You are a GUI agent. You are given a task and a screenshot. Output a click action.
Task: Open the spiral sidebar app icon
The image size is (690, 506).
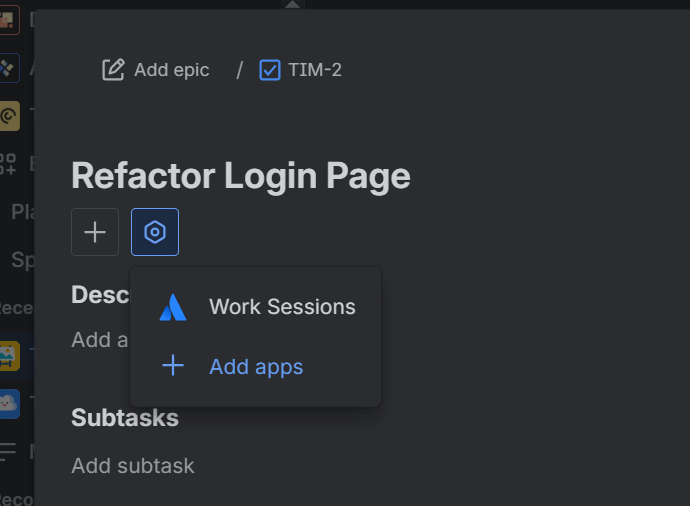tap(9, 116)
